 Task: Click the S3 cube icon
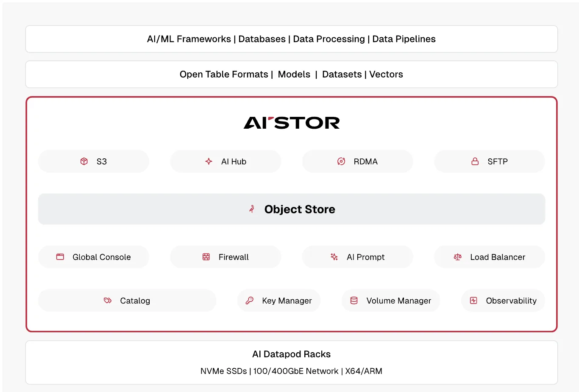[x=84, y=161]
